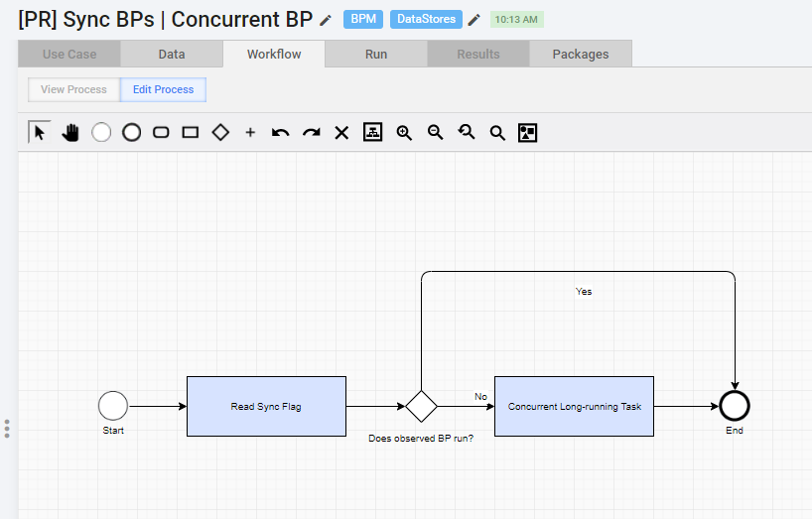Undo the last workflow change

point(280,132)
